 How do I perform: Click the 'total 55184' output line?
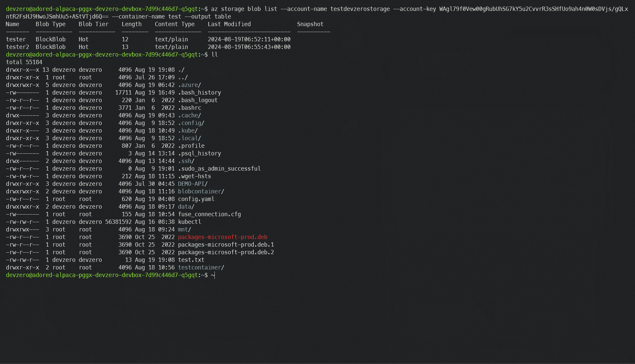pos(24,62)
